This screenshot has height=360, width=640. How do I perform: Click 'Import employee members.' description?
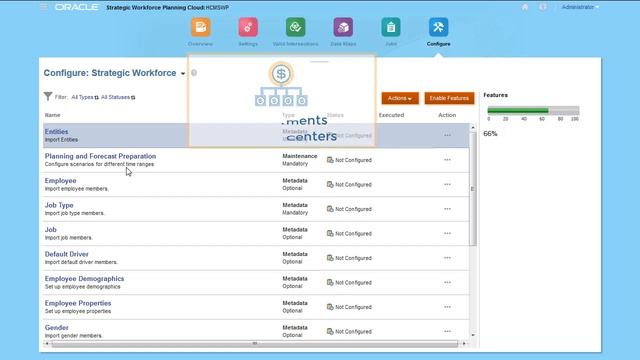tap(77, 189)
